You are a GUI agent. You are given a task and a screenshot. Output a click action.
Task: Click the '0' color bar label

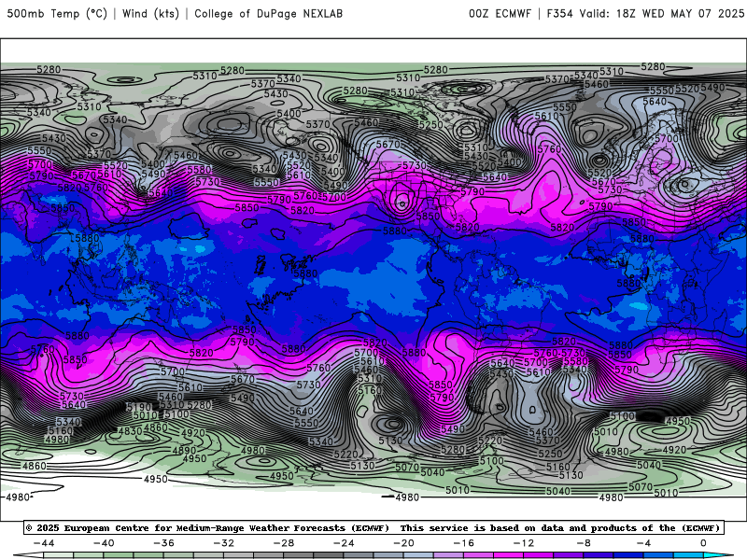704,543
